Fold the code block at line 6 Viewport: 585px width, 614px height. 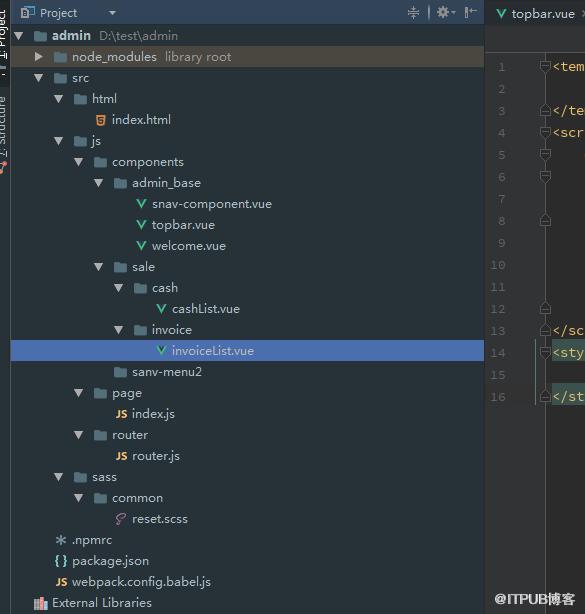click(x=545, y=176)
